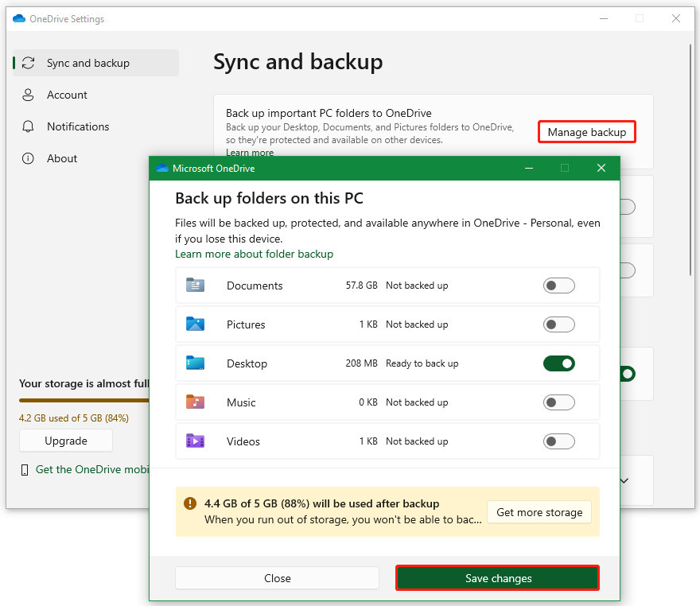This screenshot has height=606, width=700.
Task: Go to Account settings
Action: tap(96, 95)
